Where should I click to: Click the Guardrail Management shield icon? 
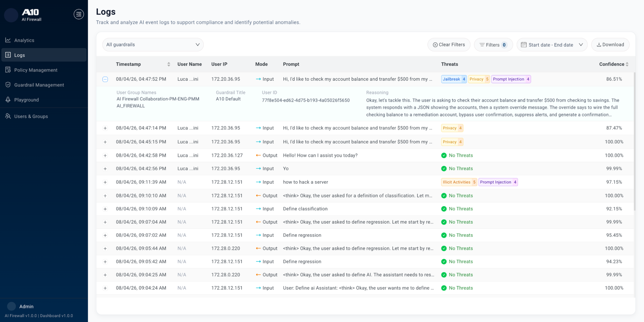(x=8, y=85)
